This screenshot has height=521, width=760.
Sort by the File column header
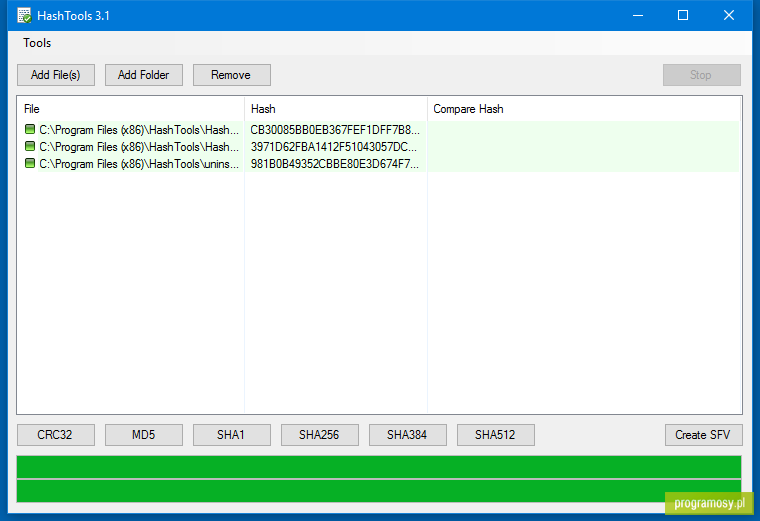(131, 109)
